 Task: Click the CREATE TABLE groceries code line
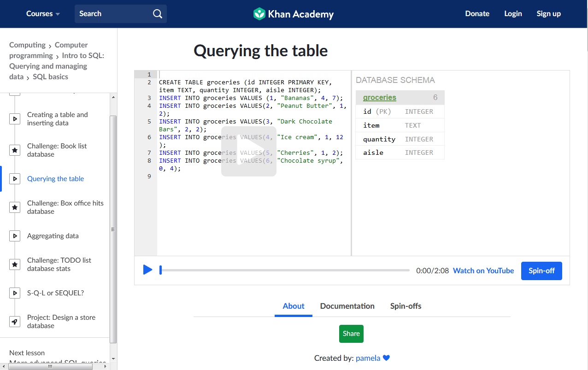coord(245,86)
